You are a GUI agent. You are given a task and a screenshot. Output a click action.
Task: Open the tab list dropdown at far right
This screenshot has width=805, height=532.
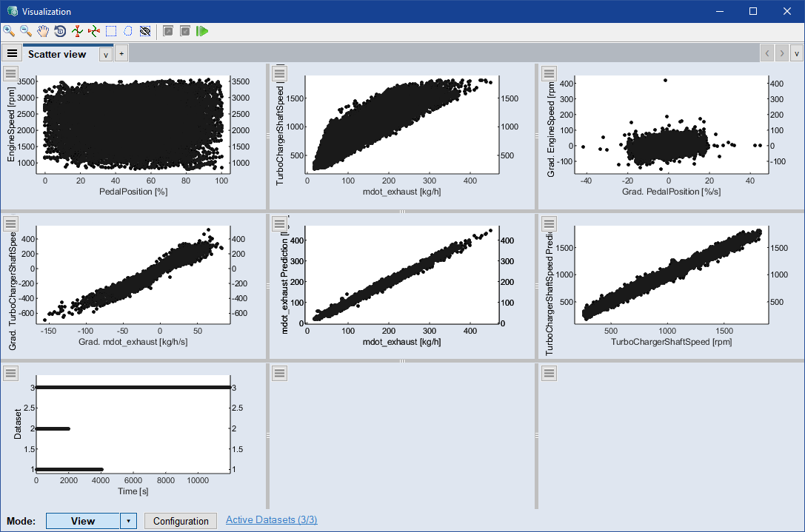(796, 53)
